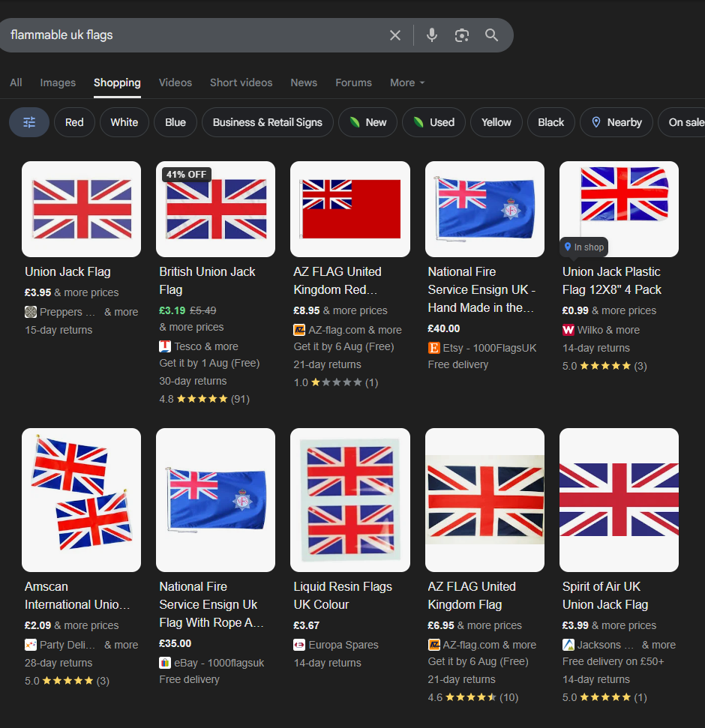This screenshot has height=728, width=705.
Task: Enable the Used condition filter chip
Action: click(433, 122)
